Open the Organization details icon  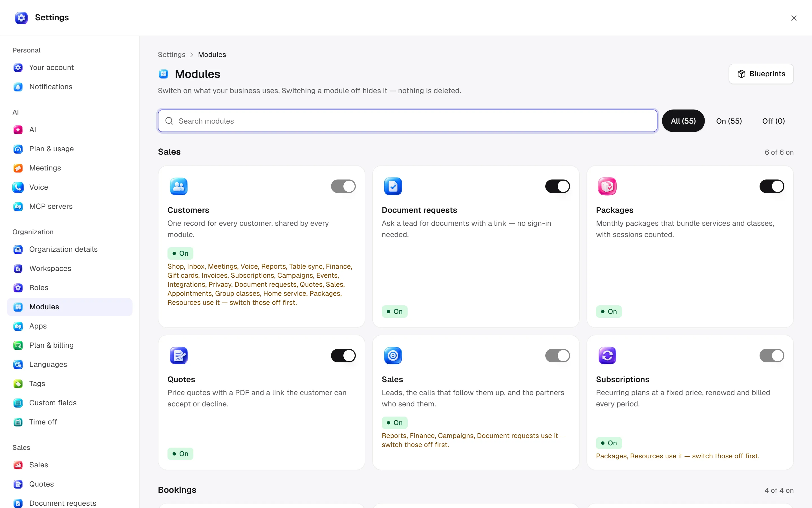[18, 249]
